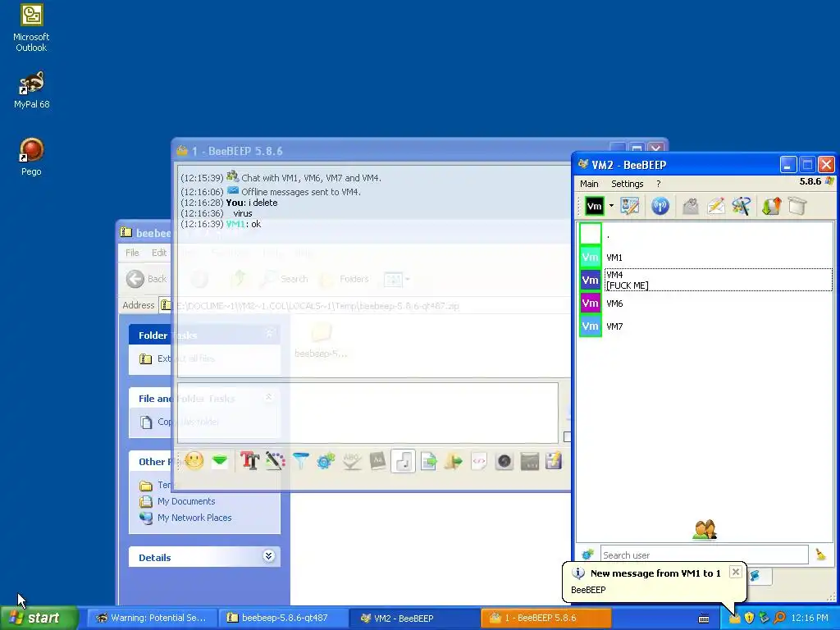Select user VM7 in the list

click(705, 326)
